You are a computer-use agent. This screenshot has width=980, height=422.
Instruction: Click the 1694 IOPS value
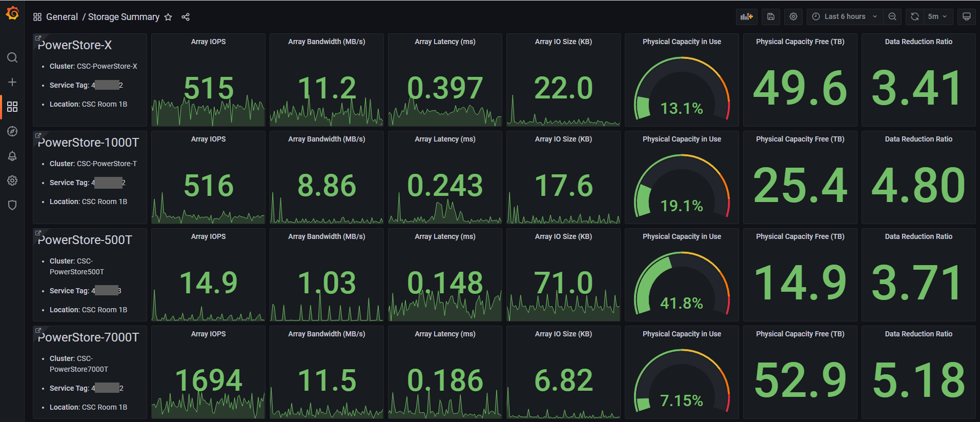coord(208,380)
